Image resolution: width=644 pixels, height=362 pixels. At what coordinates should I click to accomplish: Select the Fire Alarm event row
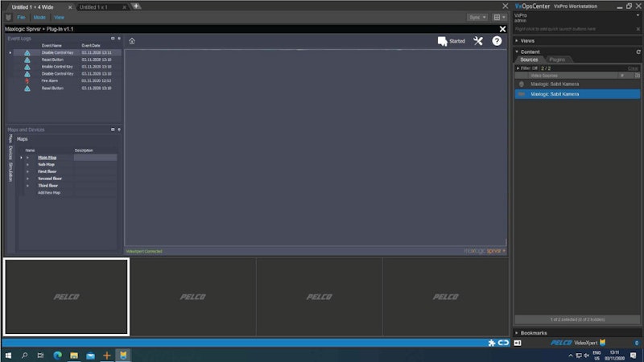pos(52,81)
